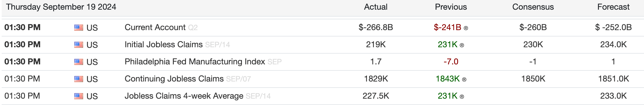This screenshot has width=644, height=105.
Task: Click the US country label in Philadelphia Fed row
Action: point(92,62)
